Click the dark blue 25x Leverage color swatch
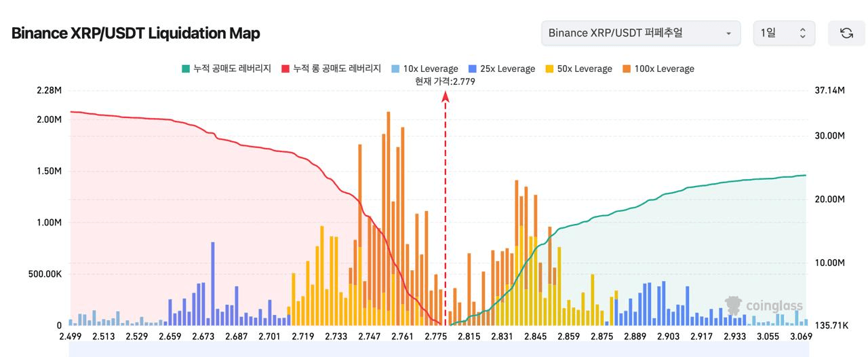 [473, 69]
